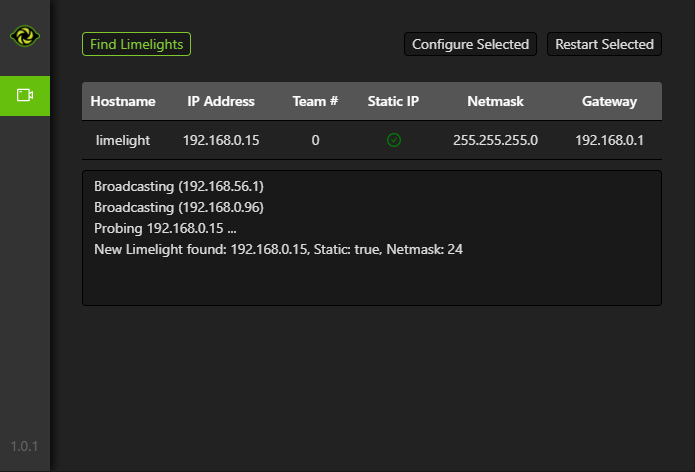
Task: Click the Probing 192.168.0.15 log line
Action: coord(165,229)
